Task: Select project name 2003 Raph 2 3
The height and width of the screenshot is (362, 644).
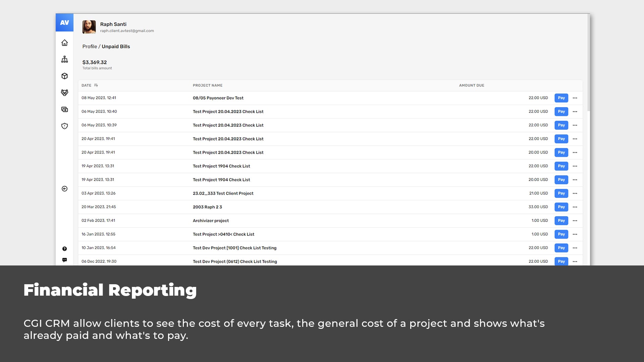Action: [x=207, y=207]
